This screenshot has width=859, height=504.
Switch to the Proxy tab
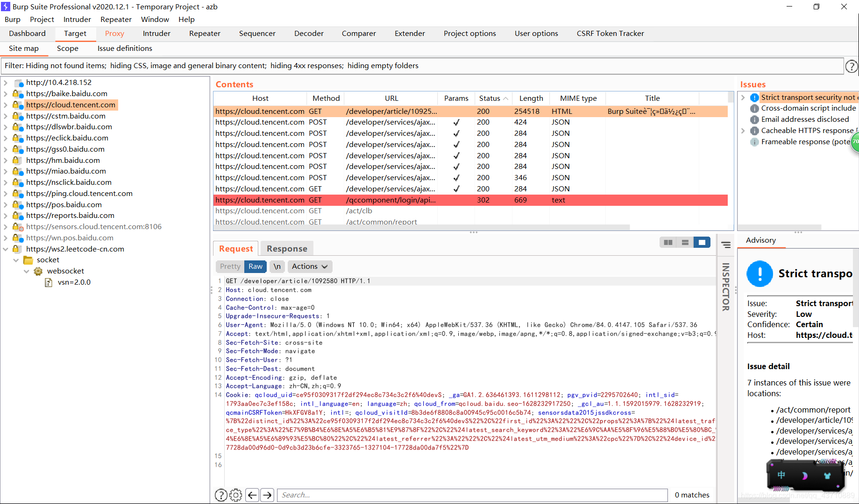coord(114,34)
